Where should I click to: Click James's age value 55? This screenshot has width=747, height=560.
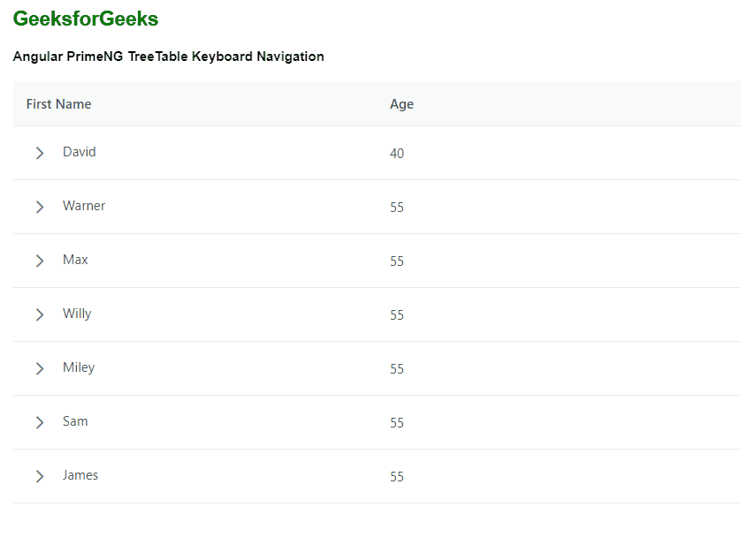[397, 477]
